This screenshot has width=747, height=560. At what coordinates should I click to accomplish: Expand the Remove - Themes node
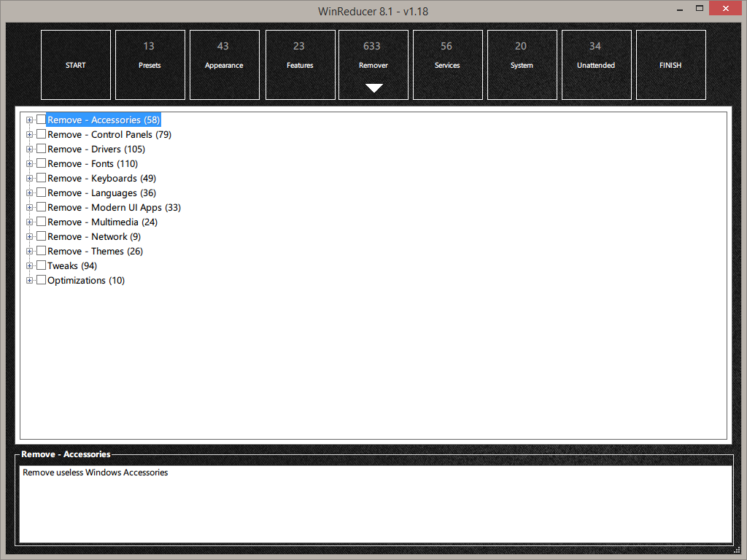tap(29, 252)
